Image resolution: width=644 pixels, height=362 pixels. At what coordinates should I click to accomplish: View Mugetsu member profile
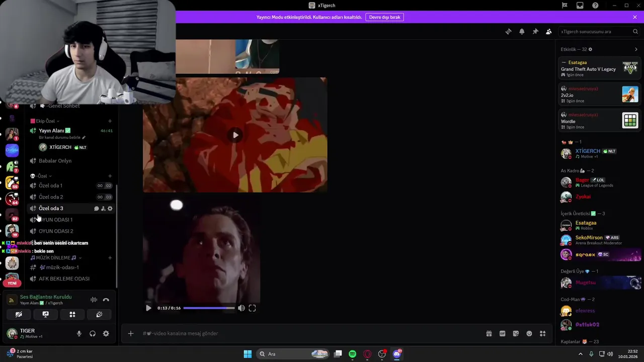pos(599,283)
